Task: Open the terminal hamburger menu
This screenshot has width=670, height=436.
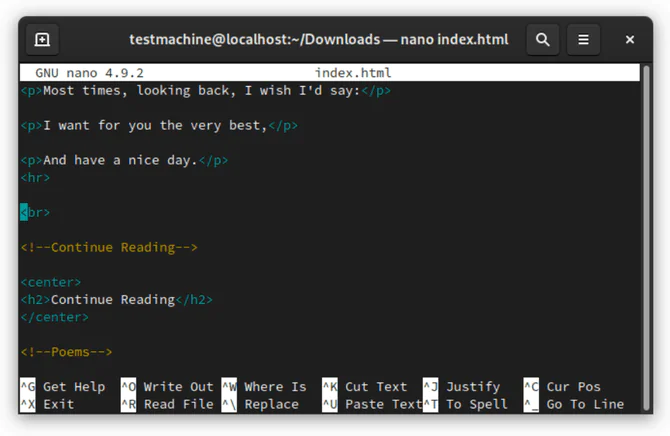Action: coord(583,40)
